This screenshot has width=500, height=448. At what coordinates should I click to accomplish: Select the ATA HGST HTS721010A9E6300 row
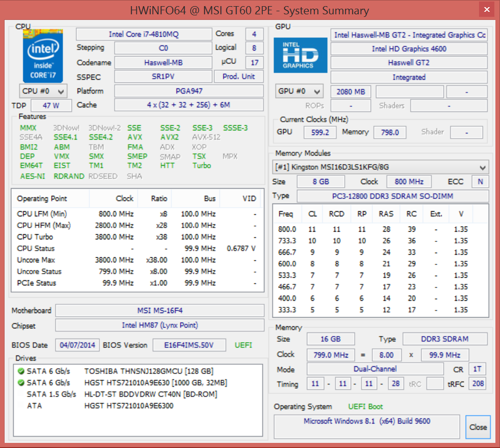pyautogui.click(x=138, y=406)
